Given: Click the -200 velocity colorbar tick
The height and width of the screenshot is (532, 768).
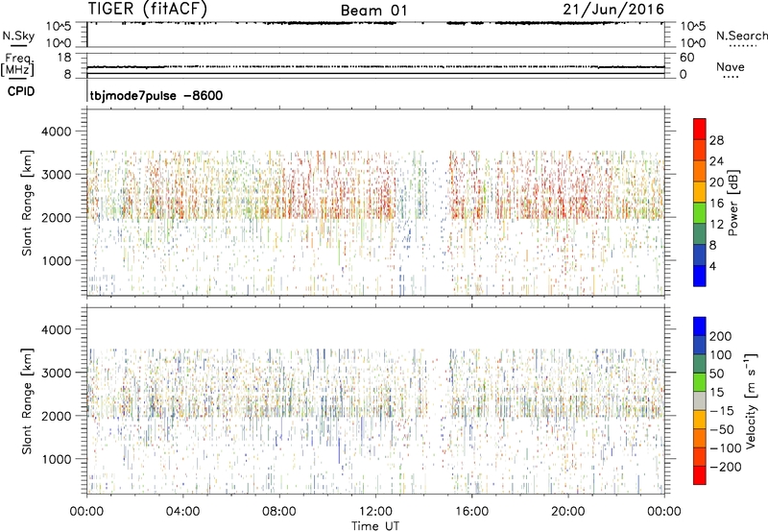Looking at the screenshot, I should coord(726,467).
